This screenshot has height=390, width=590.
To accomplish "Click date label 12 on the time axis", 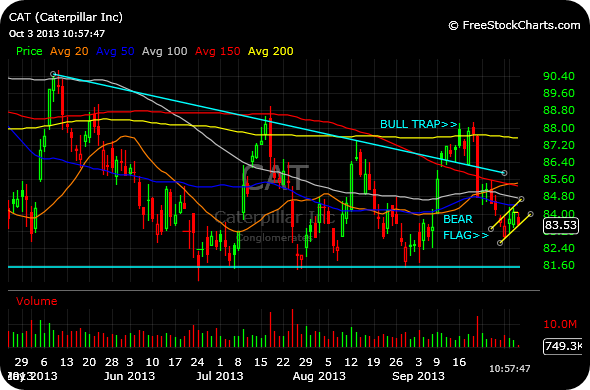I will point(351,362).
